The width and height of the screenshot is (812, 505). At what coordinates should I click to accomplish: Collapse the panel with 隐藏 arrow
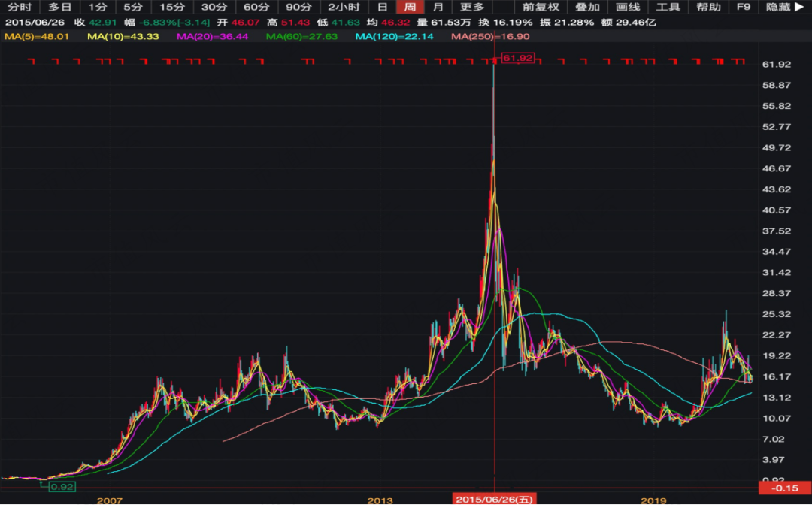[783, 7]
